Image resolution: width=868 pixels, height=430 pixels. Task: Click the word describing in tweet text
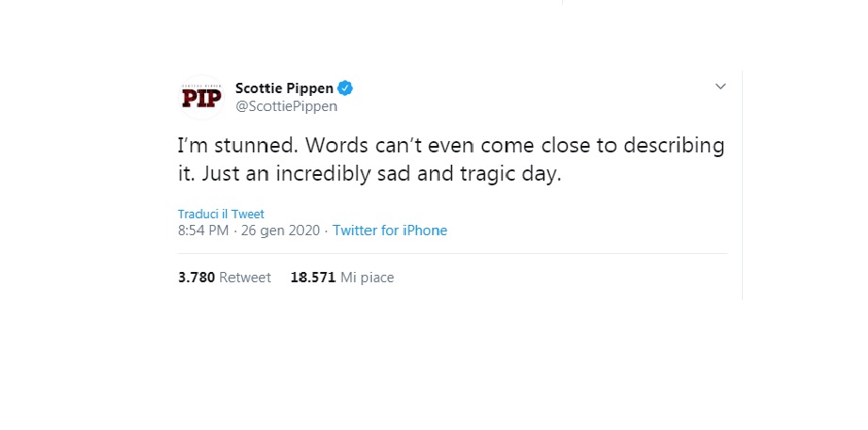674,146
